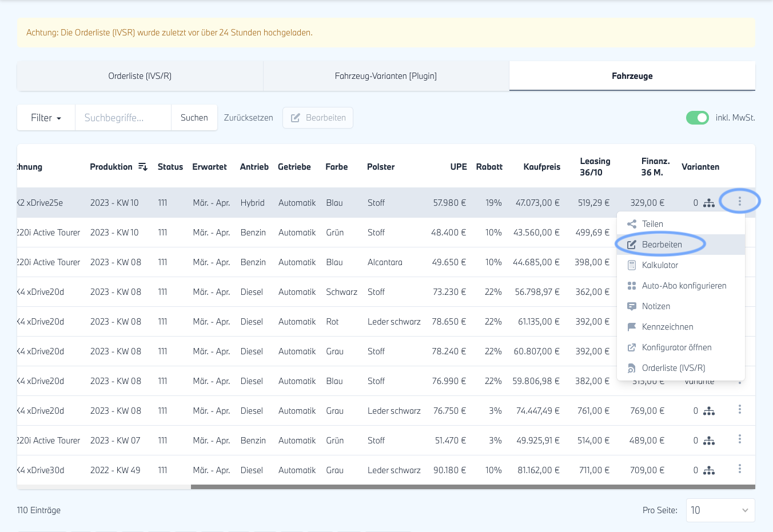Select Bearbeiten from the context menu

[662, 245]
